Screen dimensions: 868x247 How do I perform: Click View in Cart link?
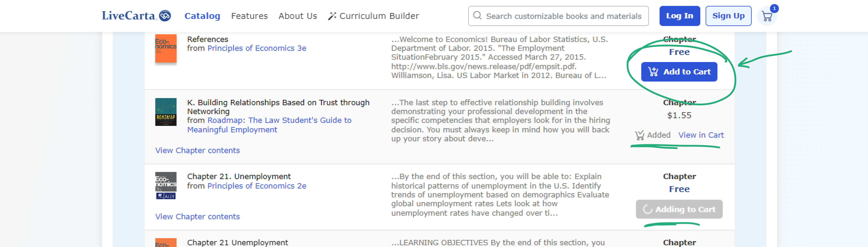click(x=701, y=135)
